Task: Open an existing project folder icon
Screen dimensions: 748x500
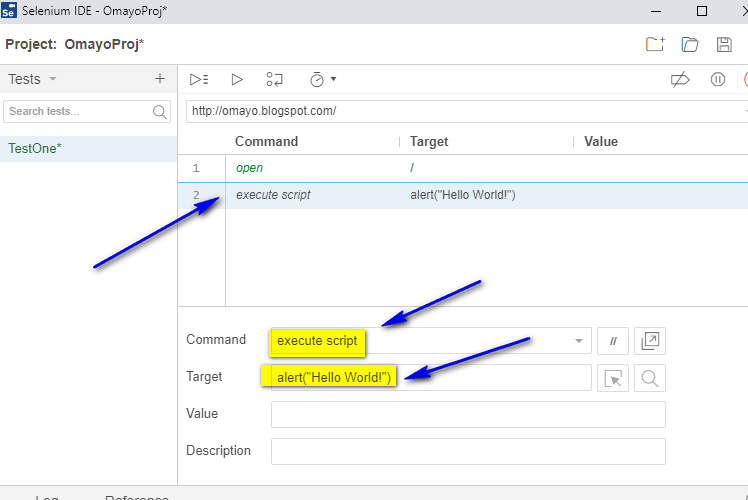Action: coord(690,44)
